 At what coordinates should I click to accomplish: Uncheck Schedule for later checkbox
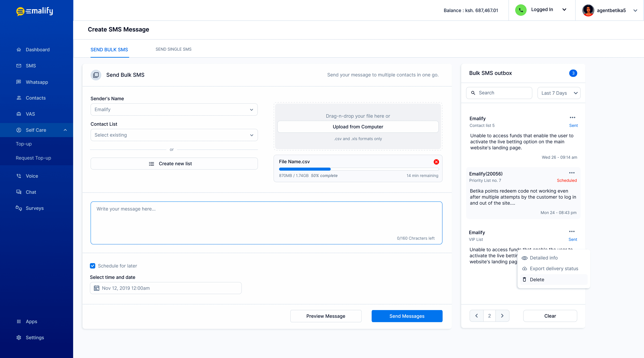point(93,266)
